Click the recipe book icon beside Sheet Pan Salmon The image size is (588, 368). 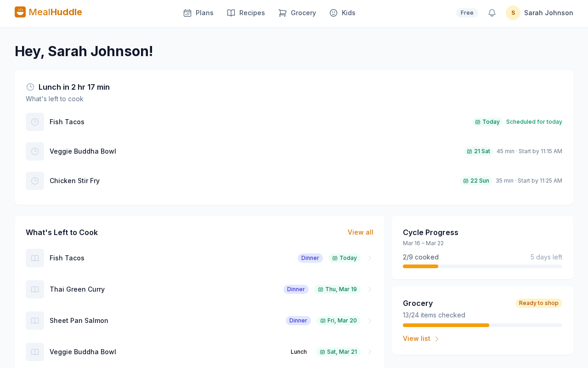[x=34, y=321]
